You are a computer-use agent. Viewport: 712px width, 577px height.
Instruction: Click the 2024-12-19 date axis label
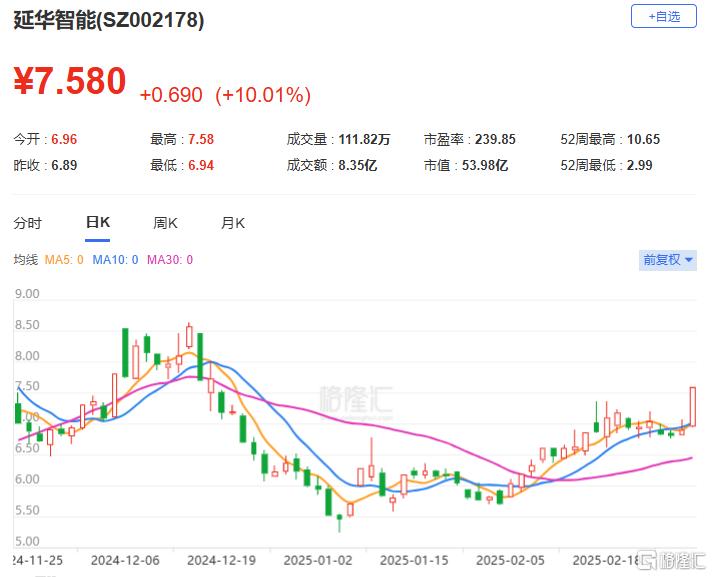click(x=222, y=561)
